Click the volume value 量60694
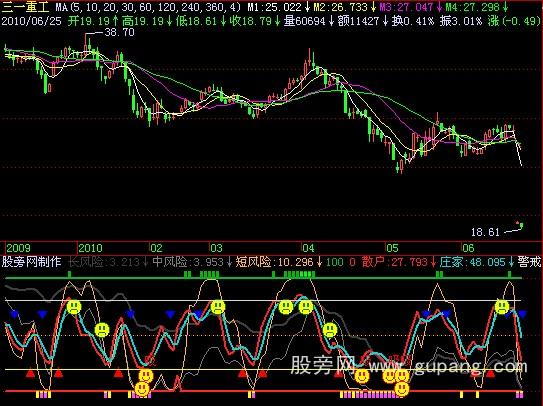Image resolution: width=543 pixels, height=406 pixels. [309, 21]
